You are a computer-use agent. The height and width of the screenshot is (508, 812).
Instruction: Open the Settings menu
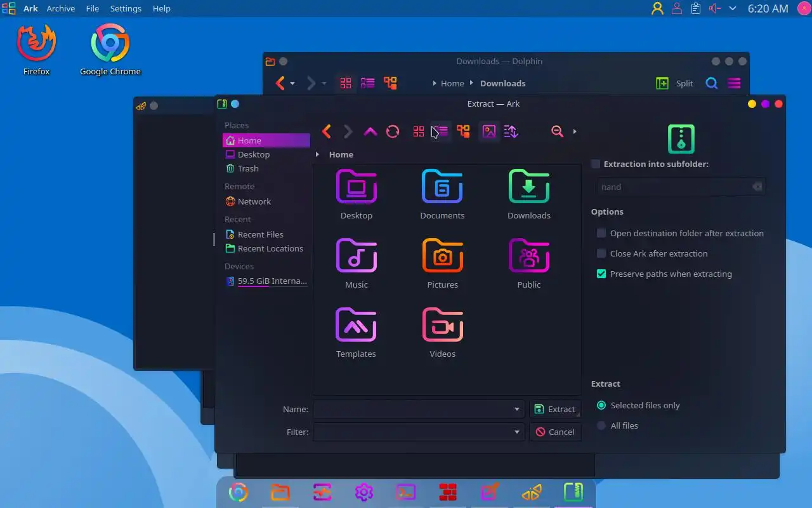point(126,8)
